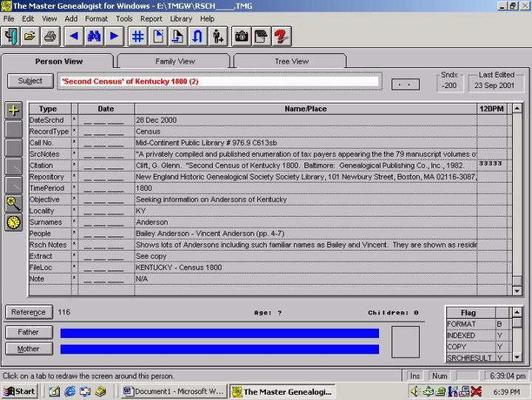The height and width of the screenshot is (400, 532).
Task: Select the DateSrchd row '28 Dec 2000'
Action: point(270,121)
